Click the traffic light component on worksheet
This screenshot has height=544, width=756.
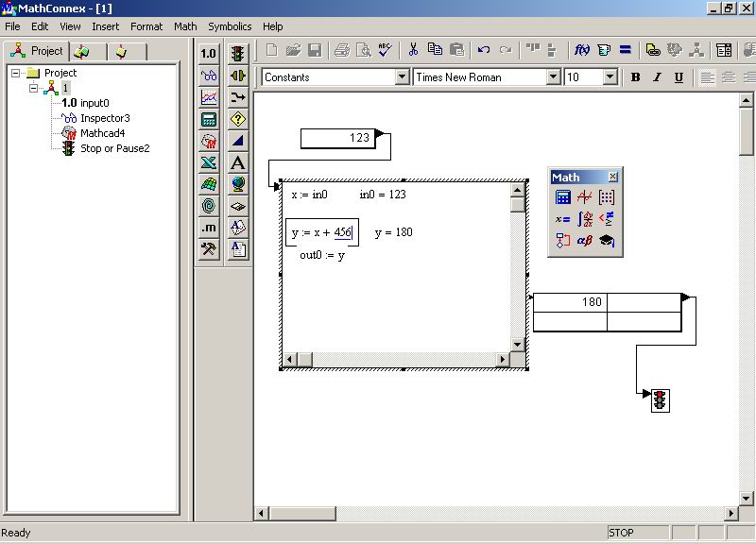(x=660, y=399)
